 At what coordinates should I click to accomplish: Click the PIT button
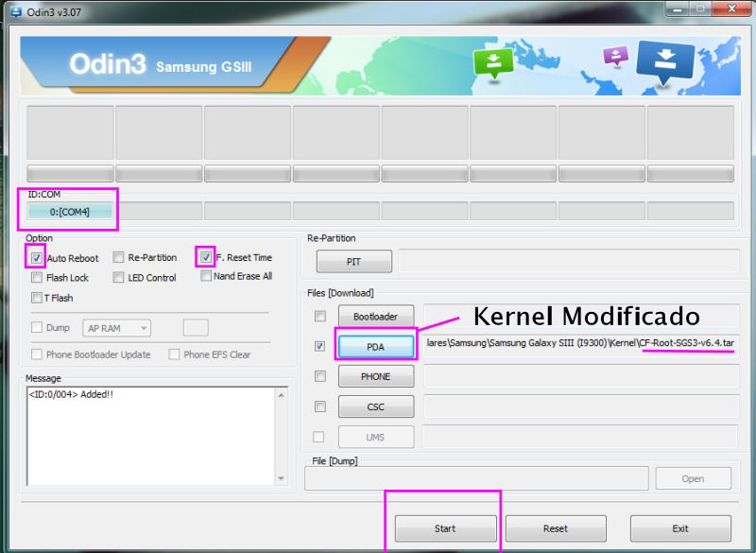353,261
